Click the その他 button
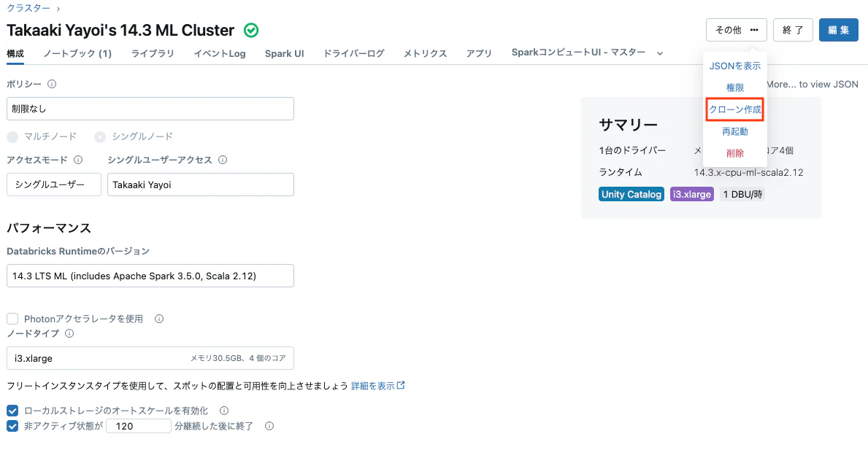 737,30
